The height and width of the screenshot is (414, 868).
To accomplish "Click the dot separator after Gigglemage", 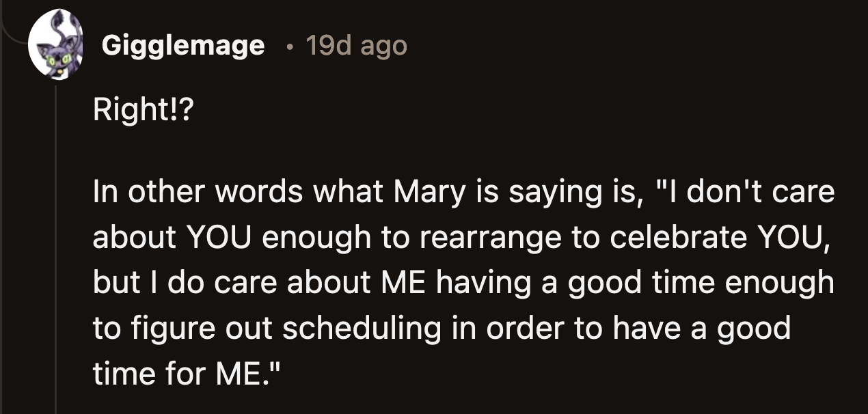I will coord(289,48).
